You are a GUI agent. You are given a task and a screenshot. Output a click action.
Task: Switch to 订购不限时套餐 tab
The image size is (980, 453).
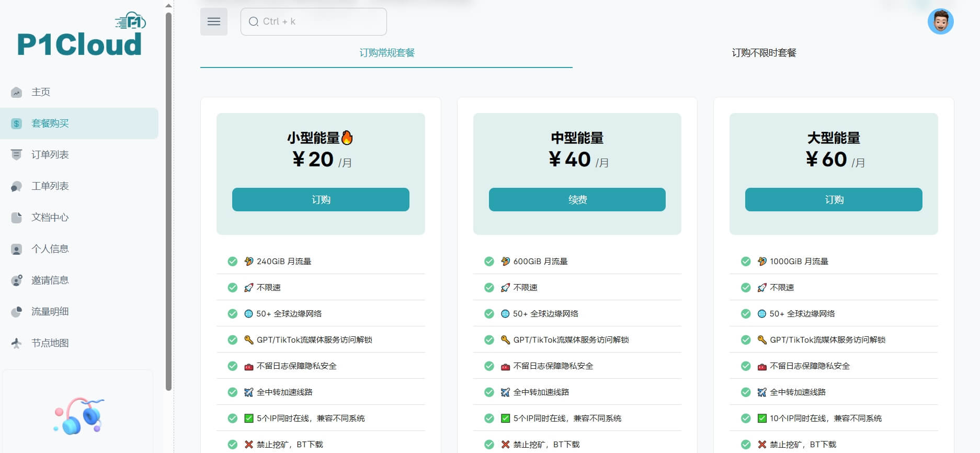764,53
